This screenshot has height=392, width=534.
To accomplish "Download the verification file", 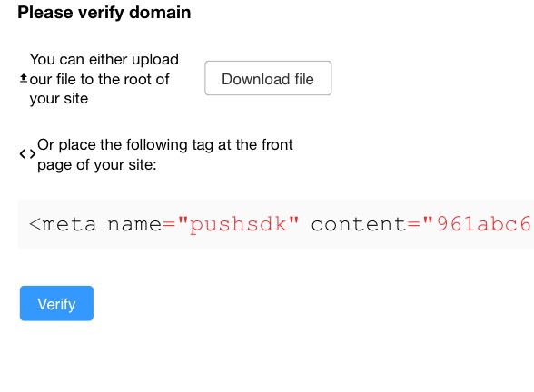I will (268, 78).
